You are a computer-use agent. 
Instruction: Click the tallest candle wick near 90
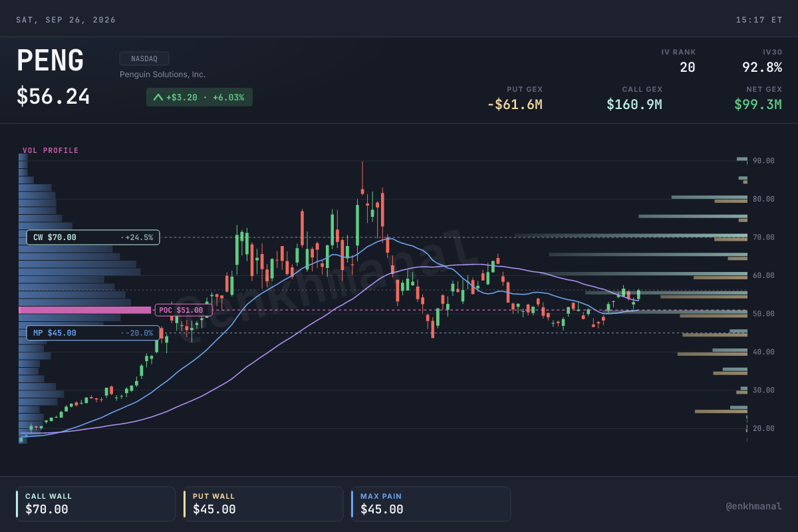coord(362,176)
